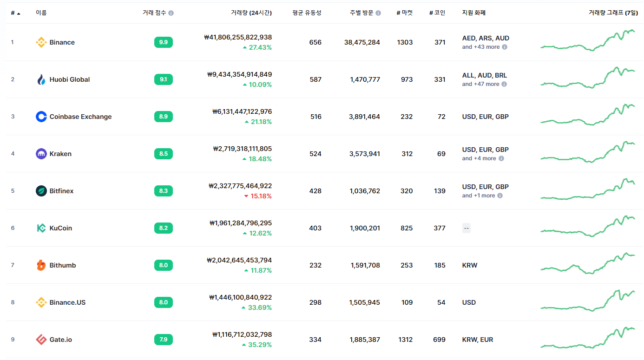Click the Bithumb logo icon
The image size is (644, 360).
tap(41, 265)
